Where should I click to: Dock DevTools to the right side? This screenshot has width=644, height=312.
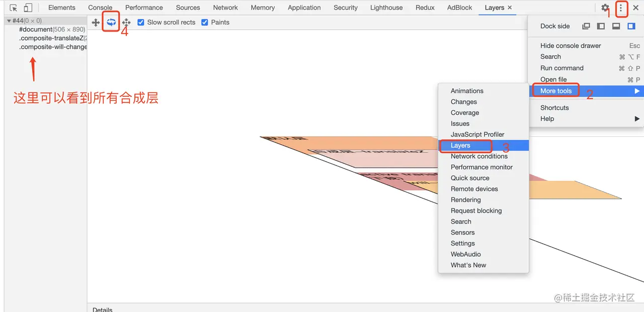pyautogui.click(x=631, y=26)
